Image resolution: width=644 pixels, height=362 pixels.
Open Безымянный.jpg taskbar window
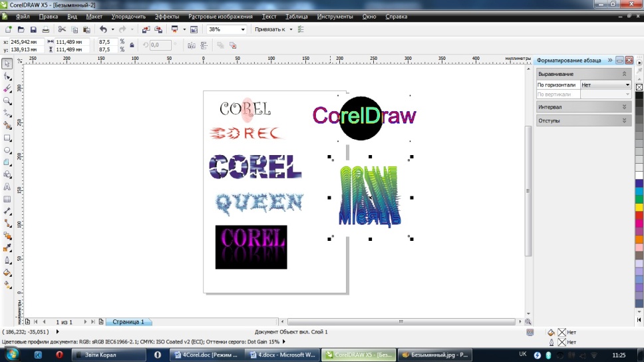434,355
